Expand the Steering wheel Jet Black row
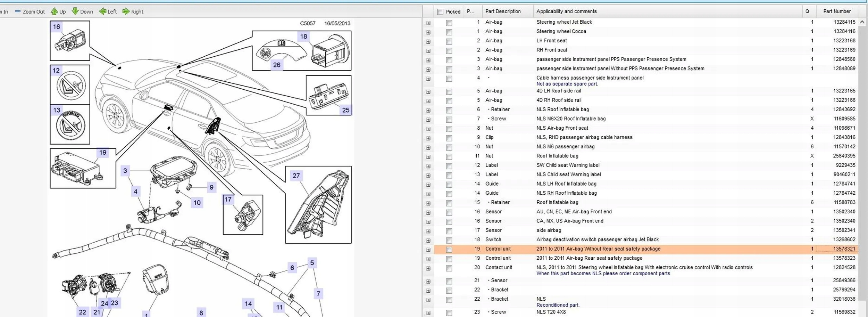Screen dimensions: 868x317 (x=428, y=23)
